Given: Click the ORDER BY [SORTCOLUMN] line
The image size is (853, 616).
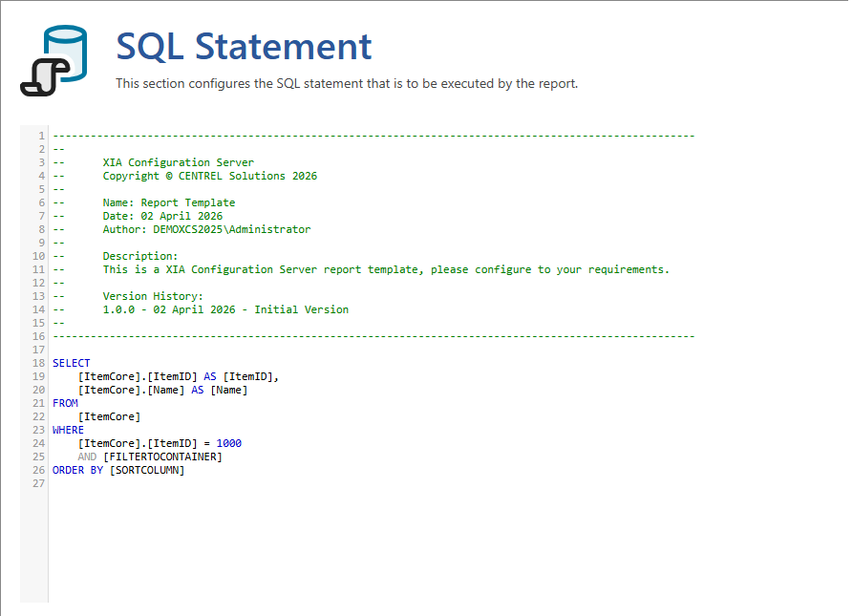Looking at the screenshot, I should 118,470.
